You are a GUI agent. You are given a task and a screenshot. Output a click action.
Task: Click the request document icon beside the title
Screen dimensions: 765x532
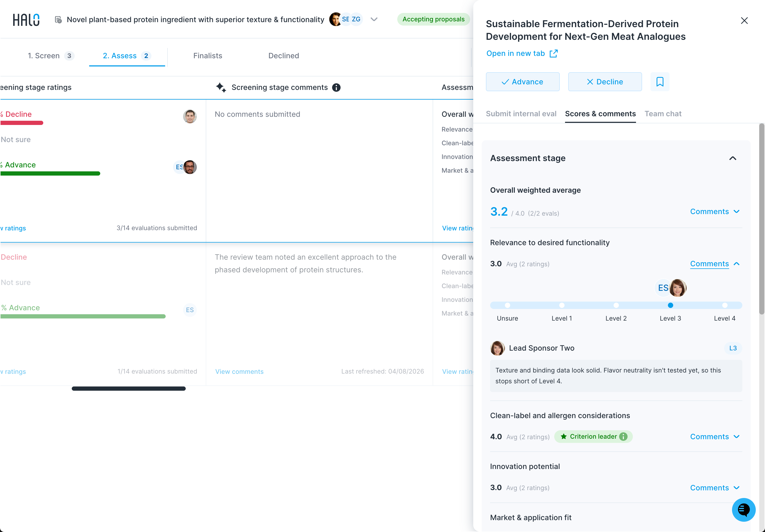click(x=58, y=20)
